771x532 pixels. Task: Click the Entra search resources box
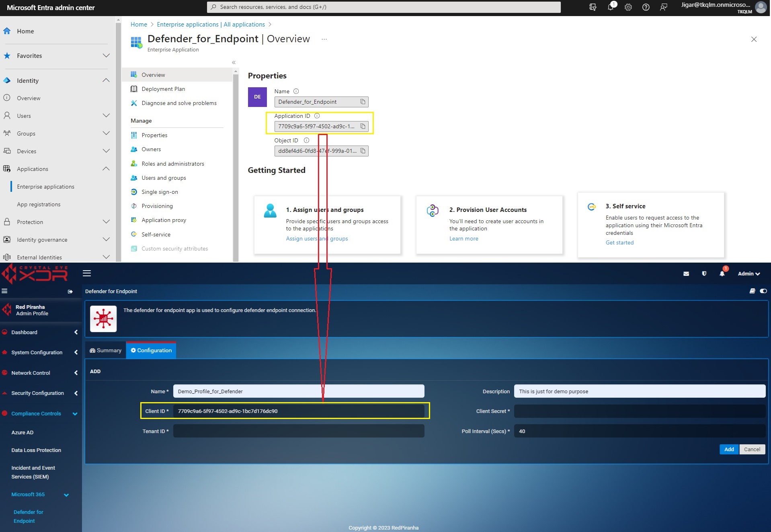(384, 7)
